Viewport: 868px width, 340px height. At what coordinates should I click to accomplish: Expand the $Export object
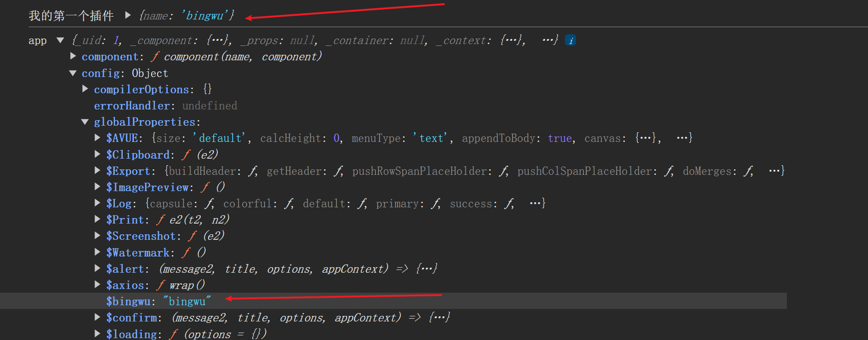(x=97, y=170)
